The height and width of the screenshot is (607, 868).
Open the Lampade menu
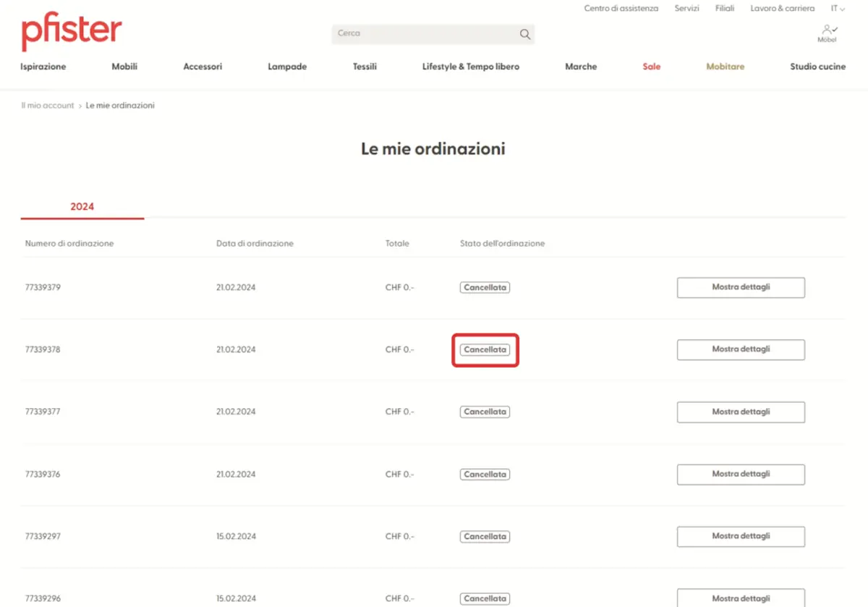pos(287,67)
